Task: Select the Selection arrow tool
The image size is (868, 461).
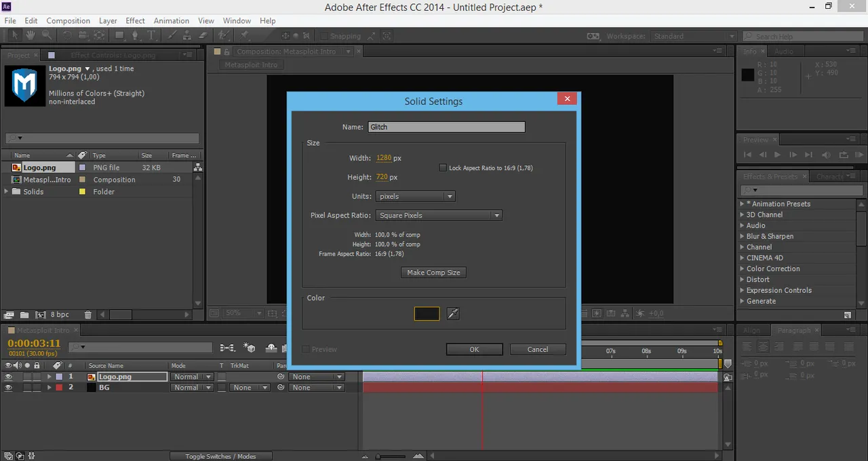Action: tap(15, 35)
